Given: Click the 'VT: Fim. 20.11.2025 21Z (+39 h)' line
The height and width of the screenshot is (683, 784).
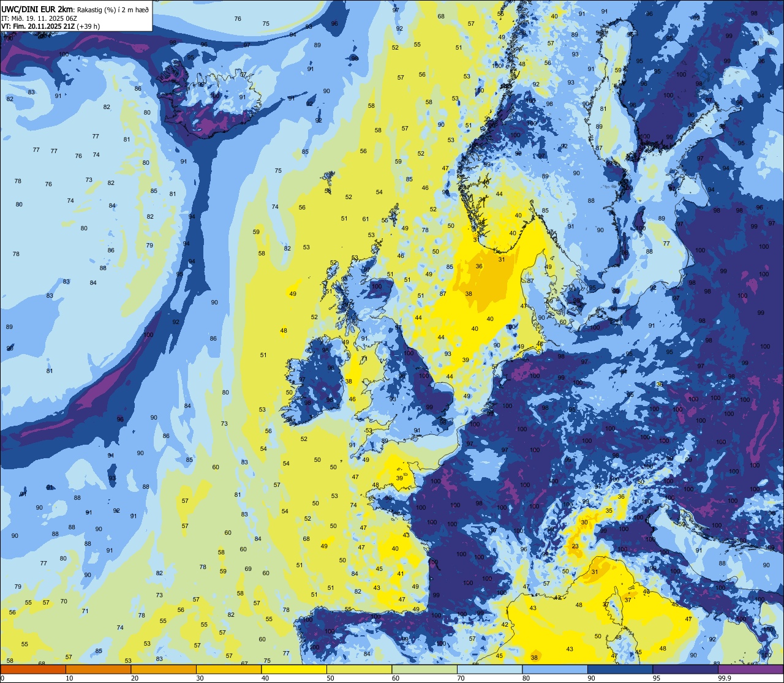Looking at the screenshot, I should [x=50, y=26].
